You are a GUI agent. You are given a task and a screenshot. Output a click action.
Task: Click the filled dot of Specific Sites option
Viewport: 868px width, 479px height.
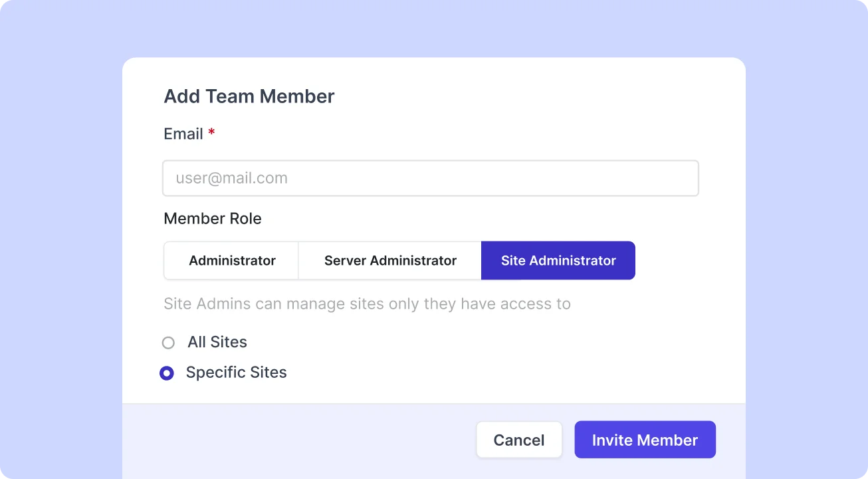click(x=167, y=373)
